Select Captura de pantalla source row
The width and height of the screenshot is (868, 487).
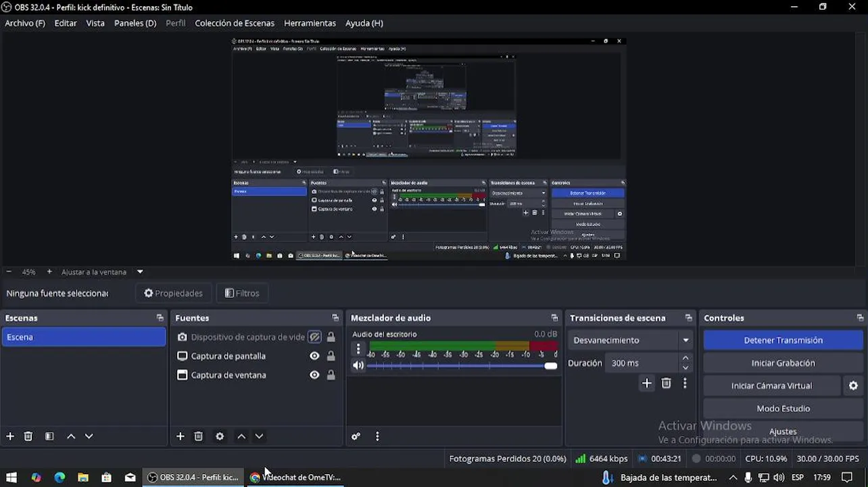coord(257,356)
